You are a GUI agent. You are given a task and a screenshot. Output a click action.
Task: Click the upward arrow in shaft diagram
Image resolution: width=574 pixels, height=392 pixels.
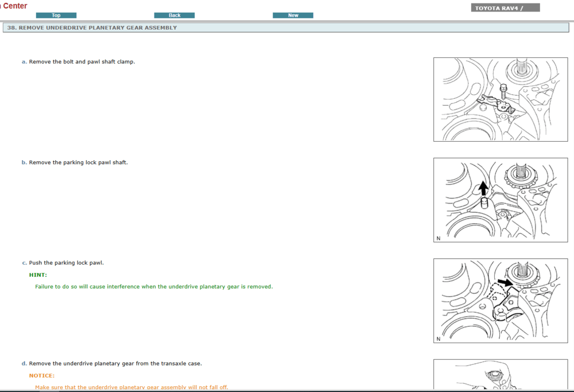(x=483, y=188)
